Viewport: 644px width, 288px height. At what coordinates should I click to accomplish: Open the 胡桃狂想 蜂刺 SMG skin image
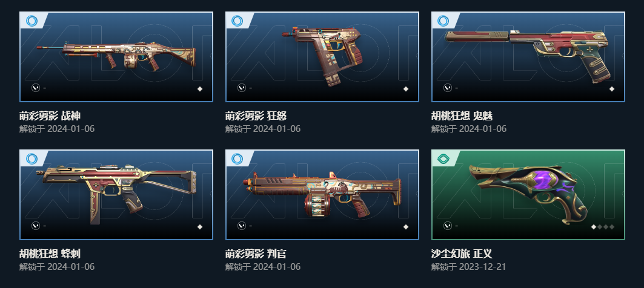116,194
